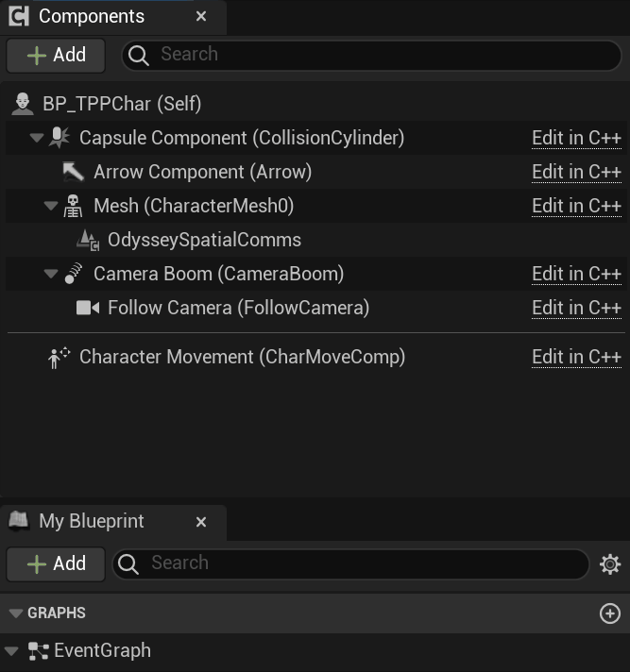Click the Arrow Component icon

point(73,172)
